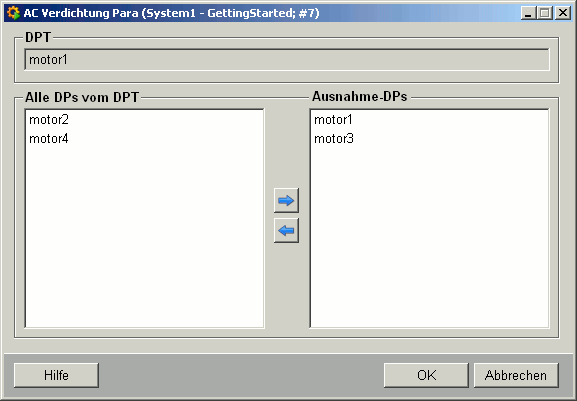
Task: Click empty area in Ausnahme-DPs list
Action: tap(429, 235)
